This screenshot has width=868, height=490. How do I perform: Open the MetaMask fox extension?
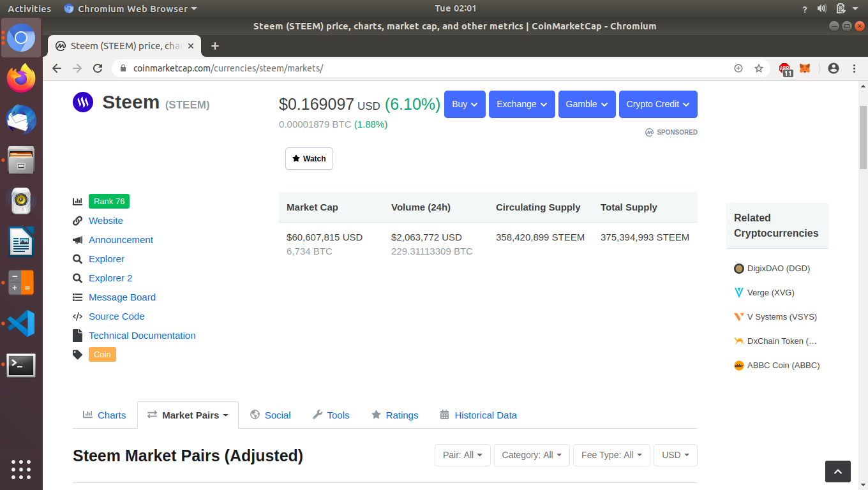(805, 68)
